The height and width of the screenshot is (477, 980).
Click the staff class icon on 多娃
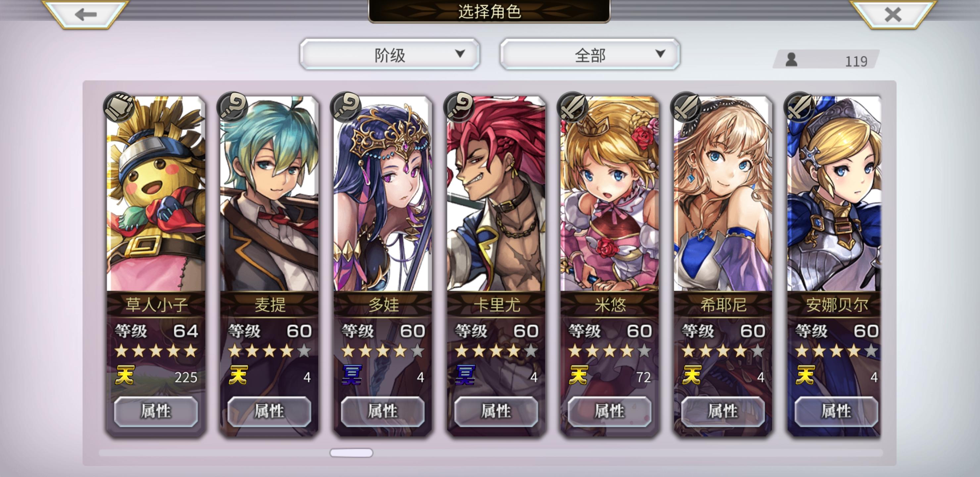(346, 107)
